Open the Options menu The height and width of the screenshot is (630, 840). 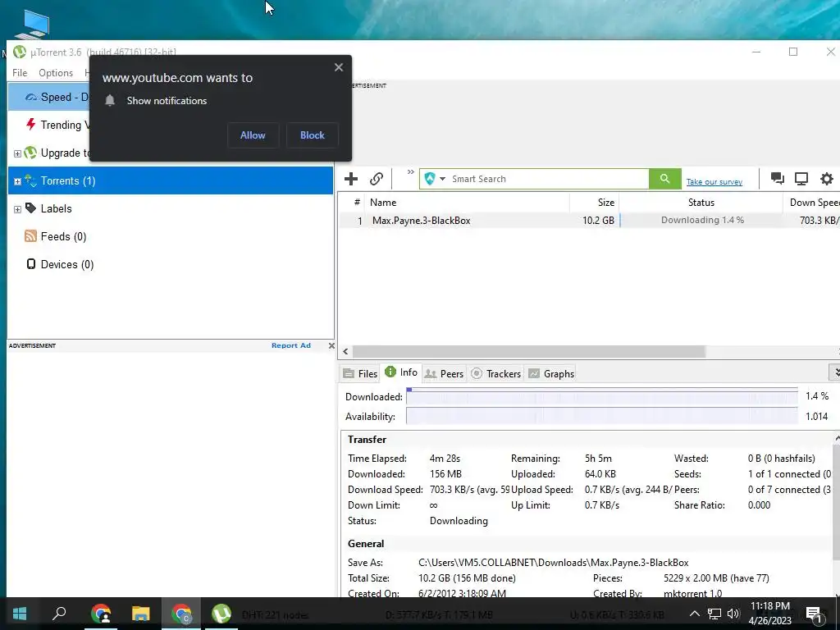[56, 72]
